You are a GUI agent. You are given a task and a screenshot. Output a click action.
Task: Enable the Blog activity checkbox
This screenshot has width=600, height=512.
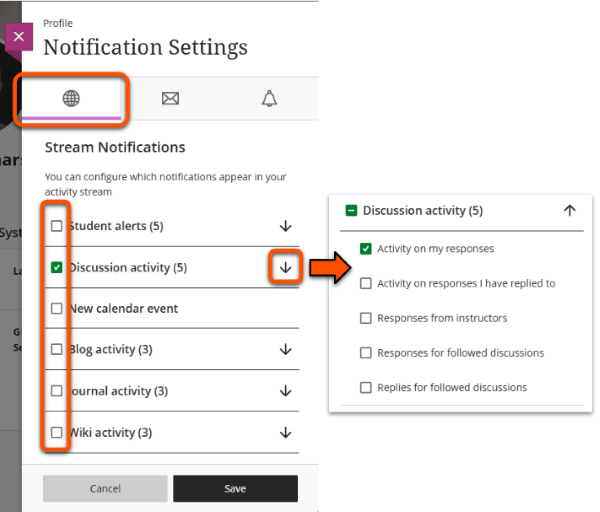pos(57,349)
